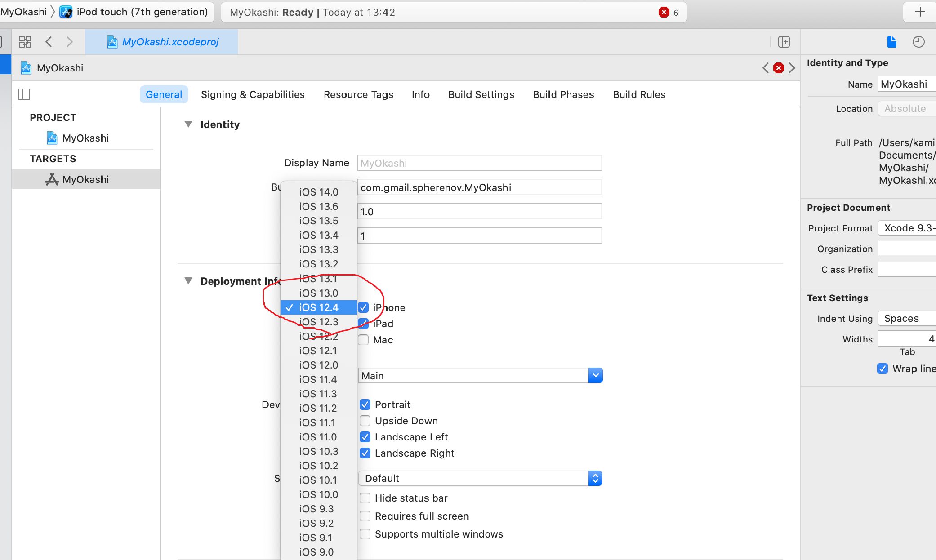Toggle Wrap lines checkbox
The height and width of the screenshot is (560, 936).
(x=883, y=369)
